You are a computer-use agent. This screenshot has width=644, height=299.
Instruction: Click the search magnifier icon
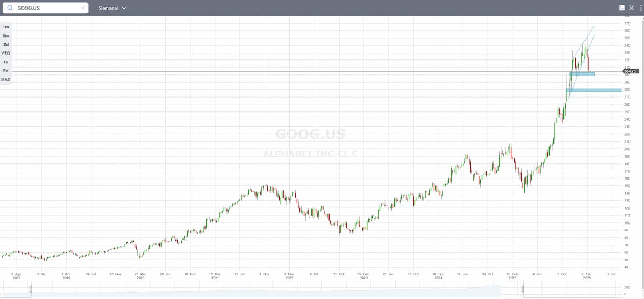point(10,8)
